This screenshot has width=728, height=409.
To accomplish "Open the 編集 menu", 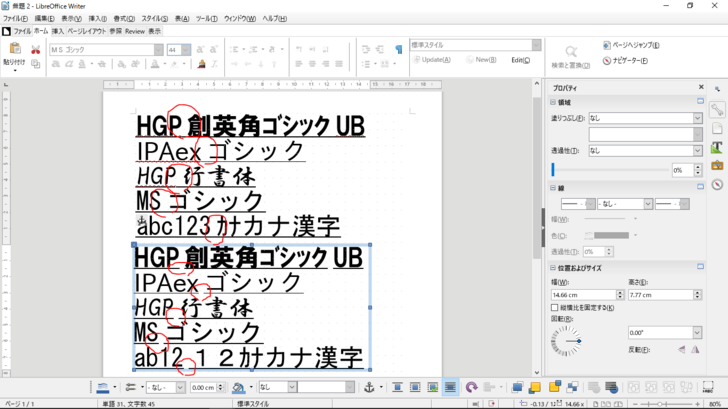I will 45,19.
